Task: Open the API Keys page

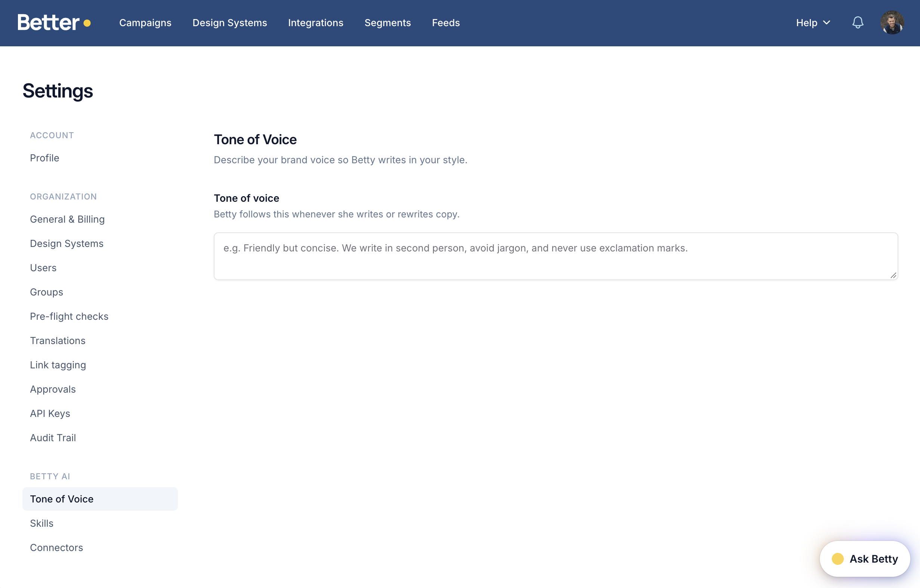Action: [x=100, y=414]
